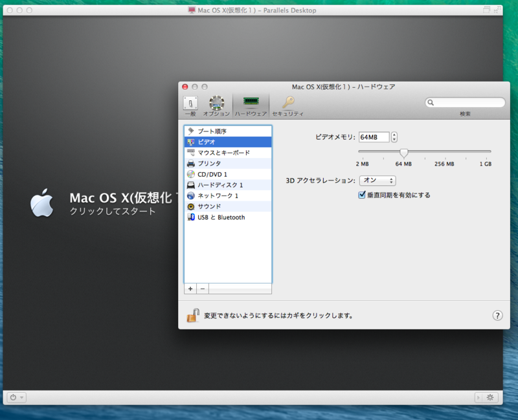The width and height of the screenshot is (518, 420).
Task: Click the magnifier icon in search field
Action: point(431,102)
